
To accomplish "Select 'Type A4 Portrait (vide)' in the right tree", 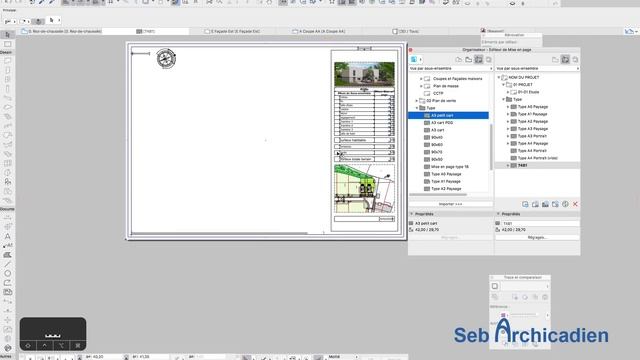I will click(x=537, y=158).
